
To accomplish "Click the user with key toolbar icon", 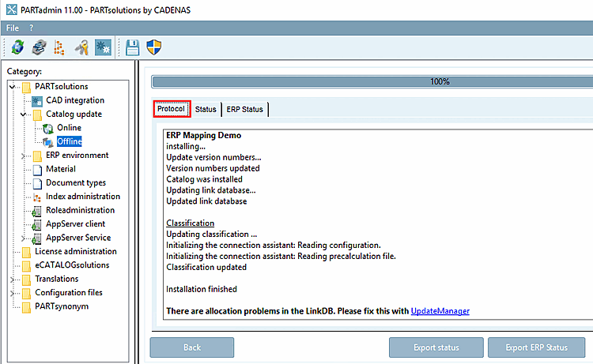I will (x=81, y=47).
